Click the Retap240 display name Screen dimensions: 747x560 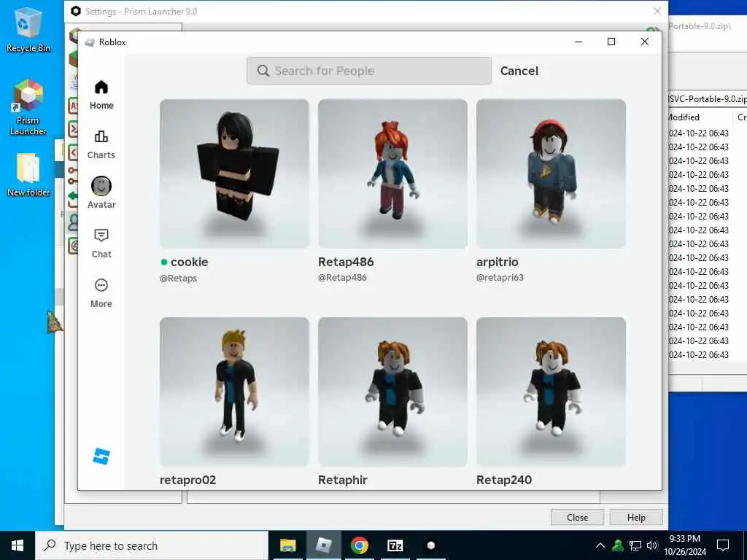[504, 480]
